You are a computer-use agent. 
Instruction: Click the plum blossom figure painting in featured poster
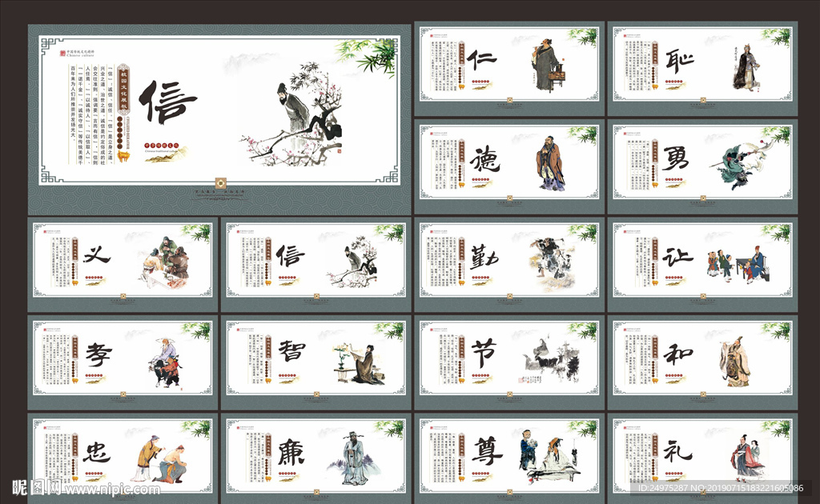point(291,115)
